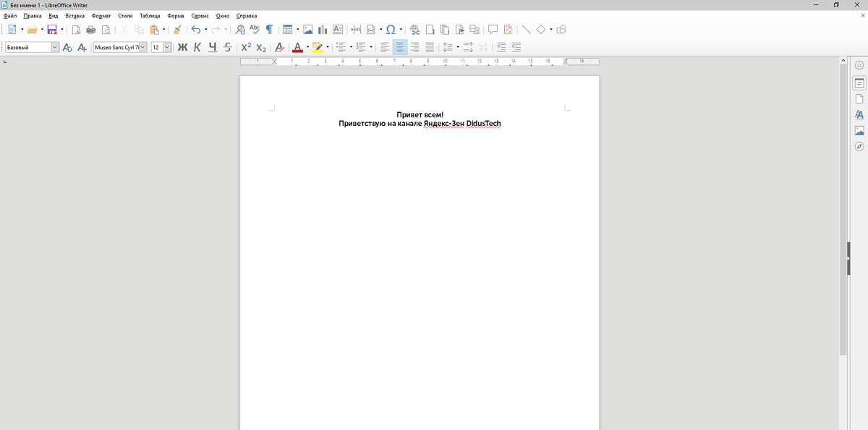This screenshot has width=868, height=430.
Task: Align paragraph to the right
Action: click(415, 47)
